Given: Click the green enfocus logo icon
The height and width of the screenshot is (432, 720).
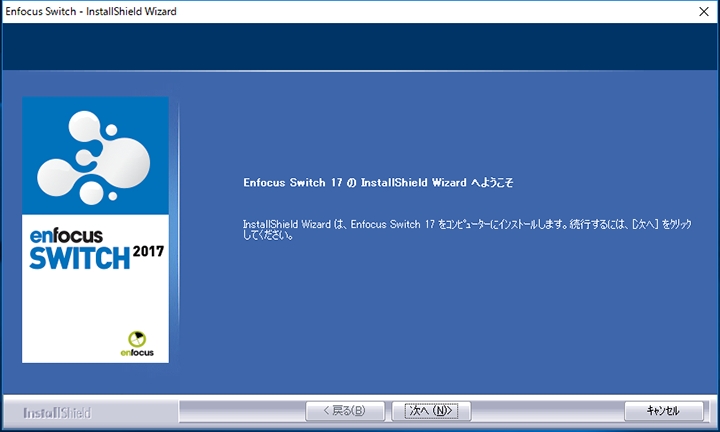Looking at the screenshot, I should 137,344.
